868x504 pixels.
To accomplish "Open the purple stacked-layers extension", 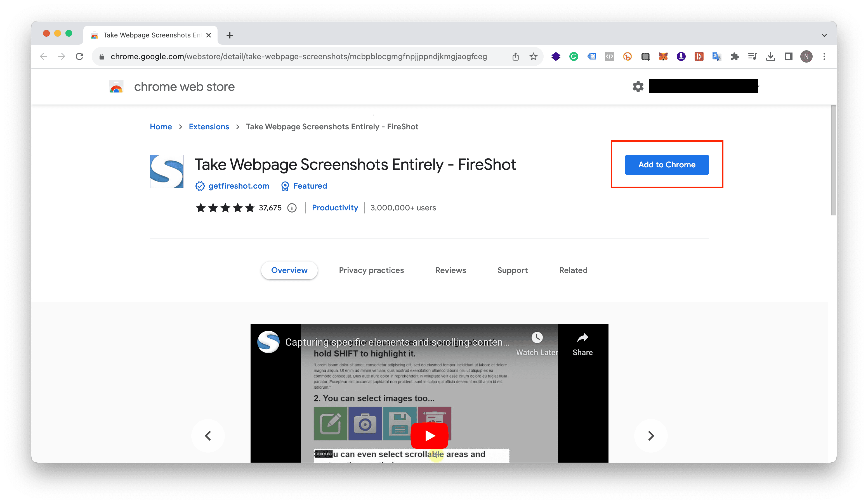I will point(556,56).
